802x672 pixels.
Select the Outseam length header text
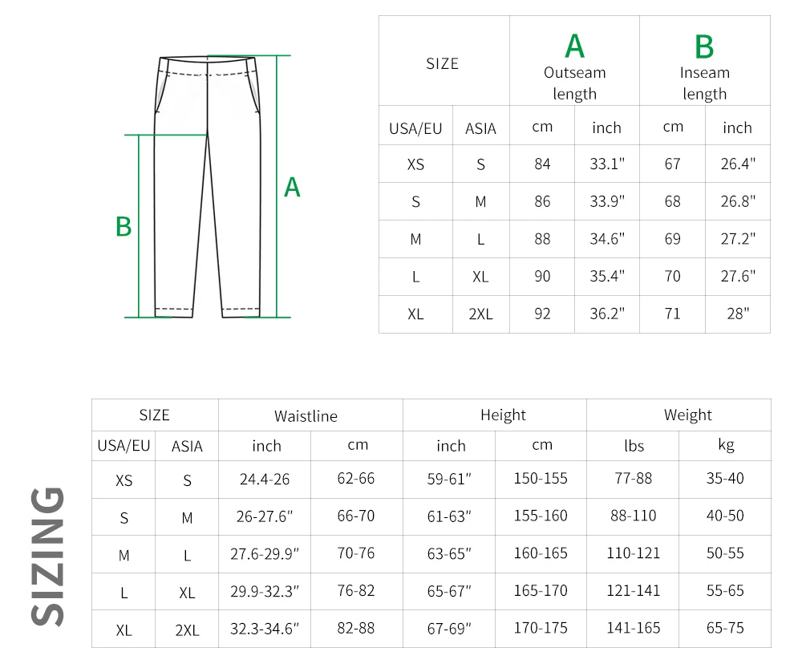(574, 83)
